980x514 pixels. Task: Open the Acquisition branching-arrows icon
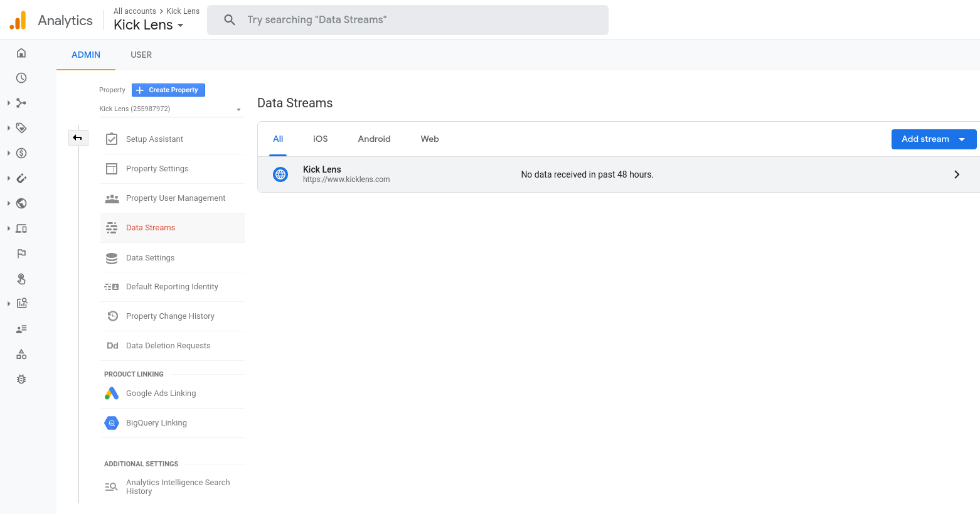click(21, 103)
